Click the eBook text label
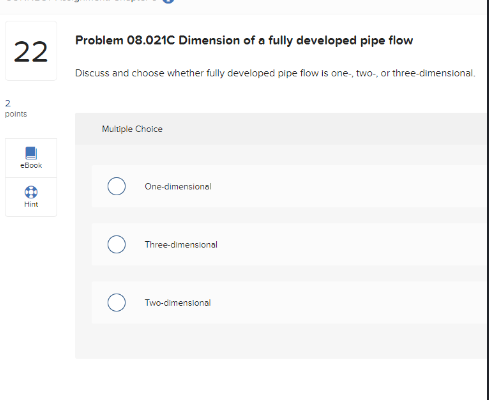 coord(31,165)
